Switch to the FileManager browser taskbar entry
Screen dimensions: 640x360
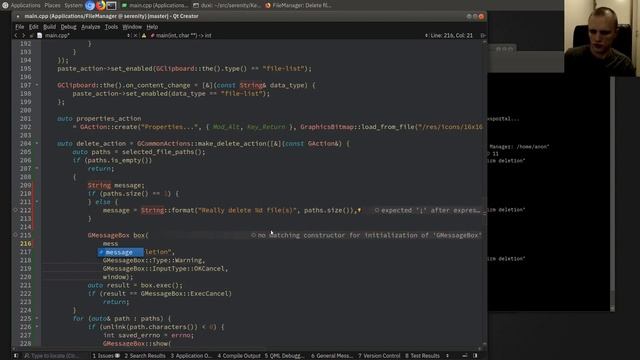point(298,5)
